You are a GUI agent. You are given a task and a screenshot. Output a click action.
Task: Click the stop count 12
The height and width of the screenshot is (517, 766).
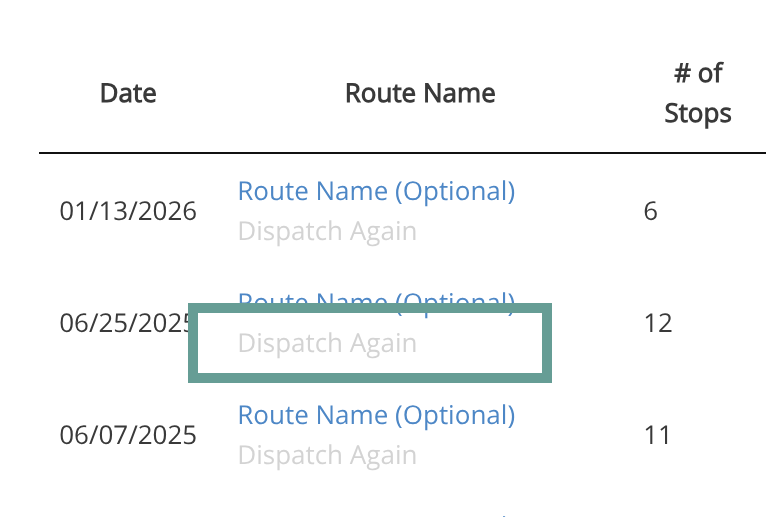click(656, 324)
